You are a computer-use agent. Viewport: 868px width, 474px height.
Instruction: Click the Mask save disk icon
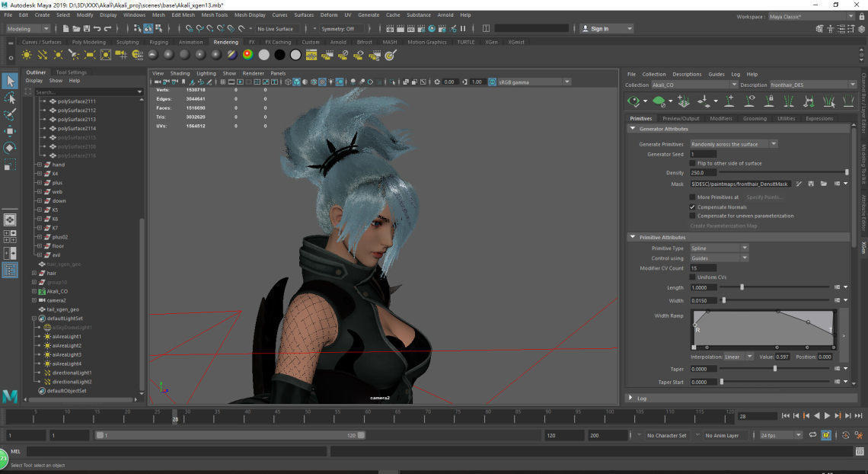click(811, 184)
